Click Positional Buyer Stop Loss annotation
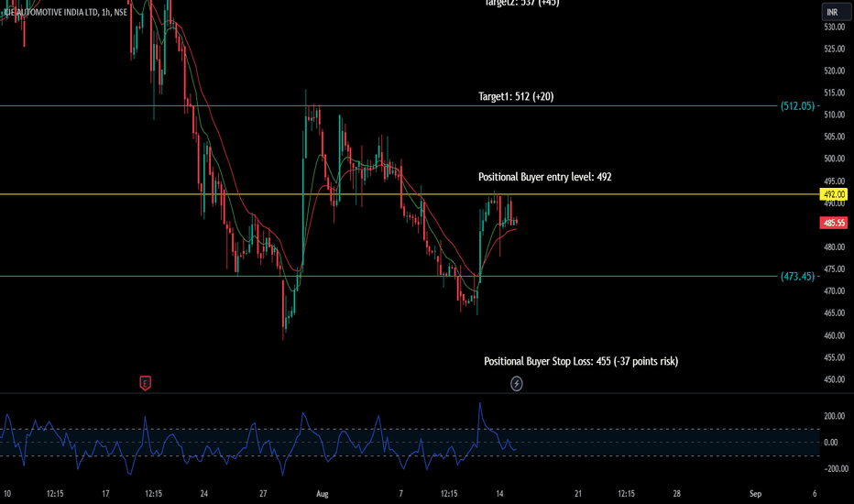This screenshot has height=504, width=854. click(581, 361)
